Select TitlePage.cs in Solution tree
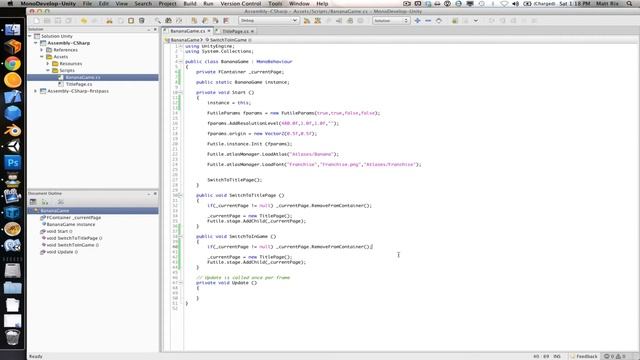The image size is (640, 360). (78, 84)
